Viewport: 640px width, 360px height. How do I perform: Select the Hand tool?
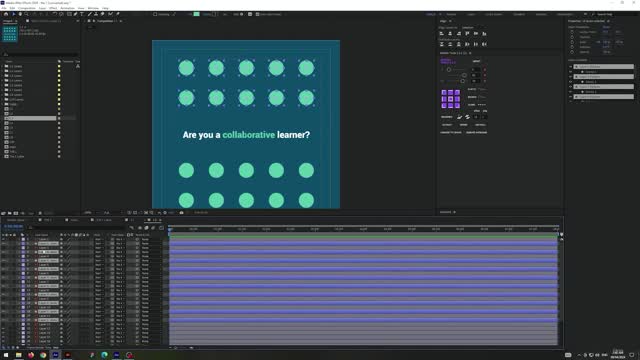tap(20, 14)
